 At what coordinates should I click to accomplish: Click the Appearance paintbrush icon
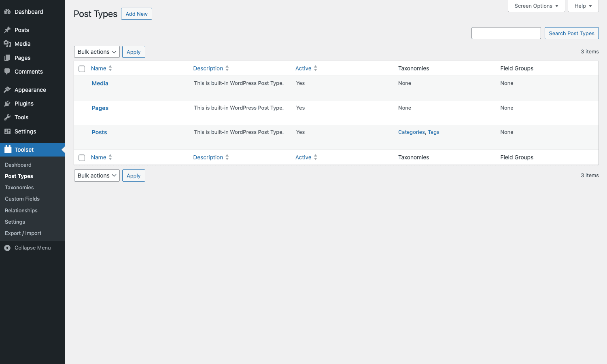pos(7,90)
